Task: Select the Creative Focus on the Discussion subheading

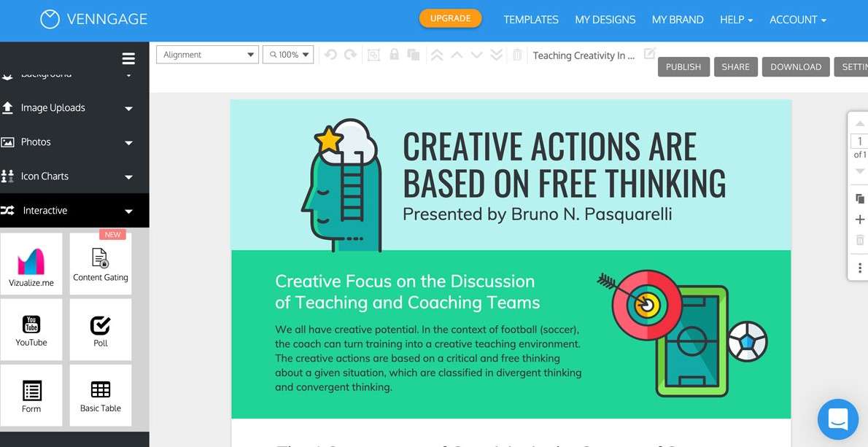Action: pos(408,292)
